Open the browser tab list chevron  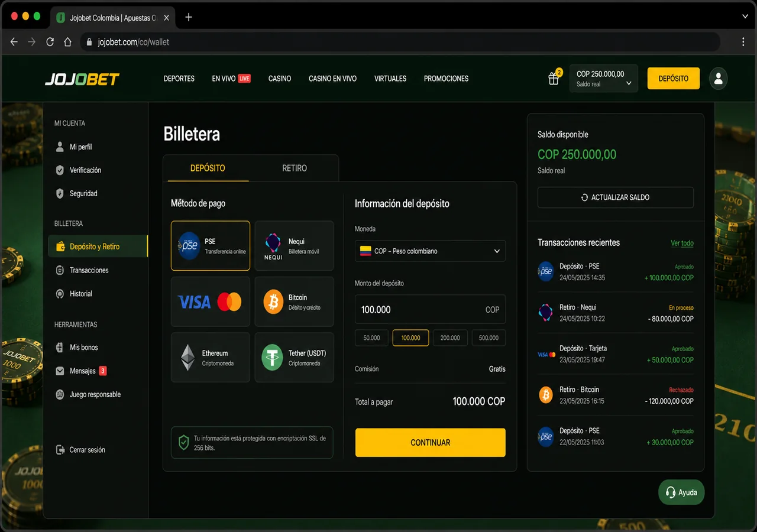744,17
